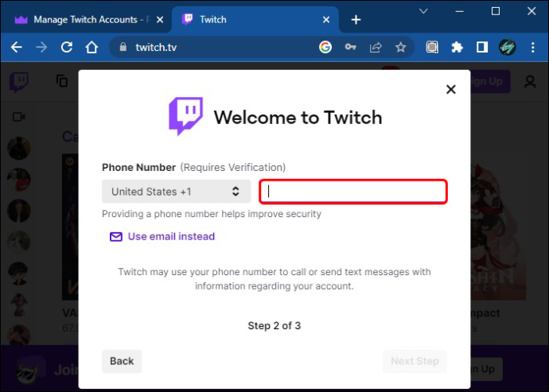Click the Twitch logo in the dialog
The image size is (549, 392).
186,116
